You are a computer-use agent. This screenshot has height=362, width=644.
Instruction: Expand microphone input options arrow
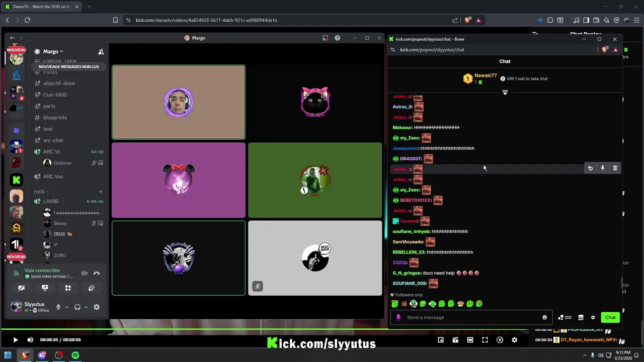[x=66, y=307]
